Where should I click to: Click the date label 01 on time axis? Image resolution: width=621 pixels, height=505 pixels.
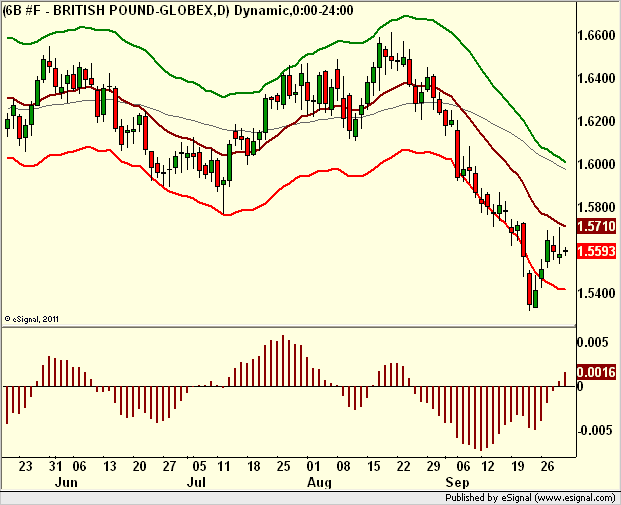tap(313, 466)
